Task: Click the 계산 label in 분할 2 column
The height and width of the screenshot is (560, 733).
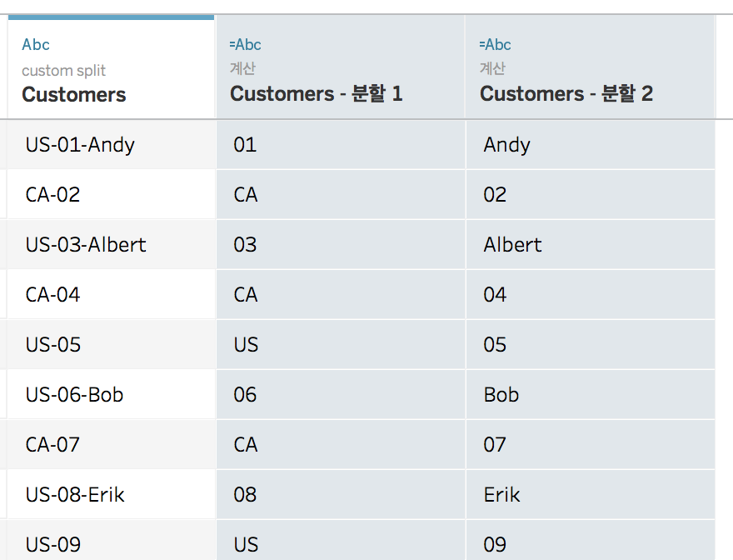Action: click(x=492, y=69)
